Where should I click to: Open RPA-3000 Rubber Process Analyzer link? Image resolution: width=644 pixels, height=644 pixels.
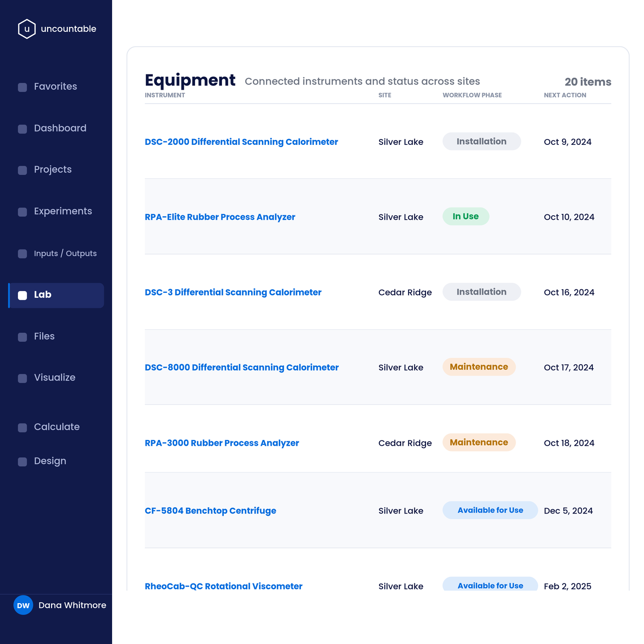222,443
